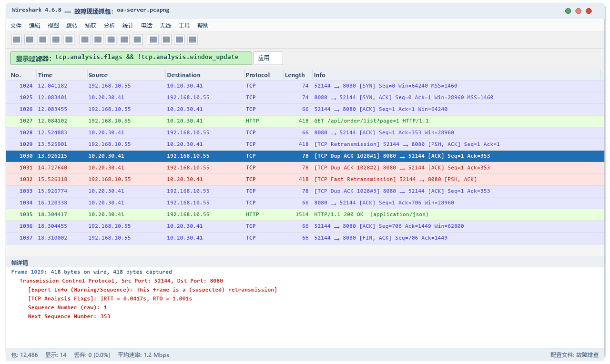
Task: Focus the display filter input field
Action: 131,58
